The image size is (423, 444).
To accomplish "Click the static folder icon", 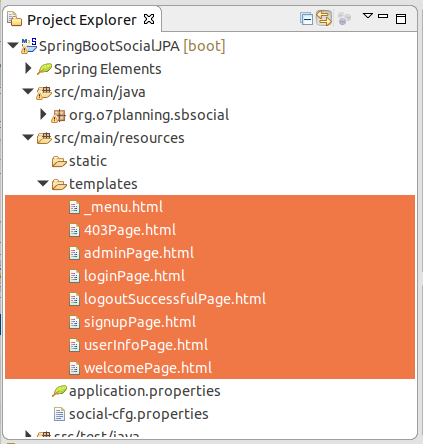I will pyautogui.click(x=59, y=162).
